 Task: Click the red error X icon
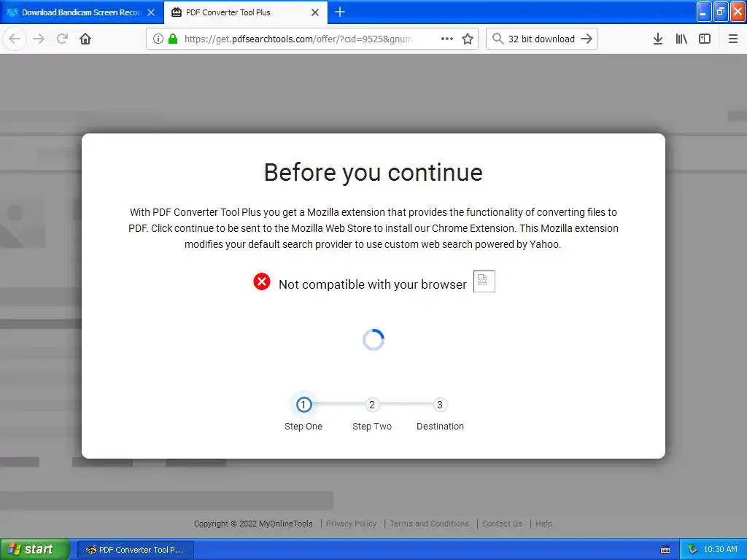pyautogui.click(x=262, y=281)
